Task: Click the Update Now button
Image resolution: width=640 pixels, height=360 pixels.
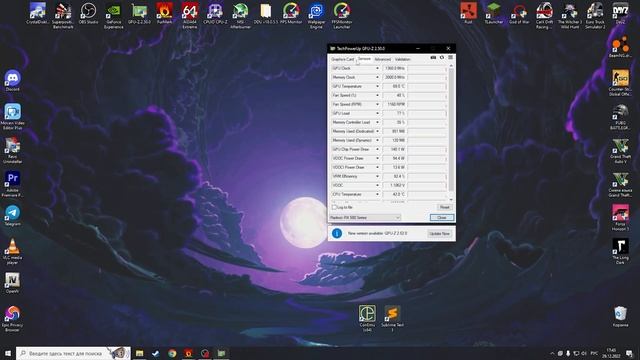Action: 439,233
